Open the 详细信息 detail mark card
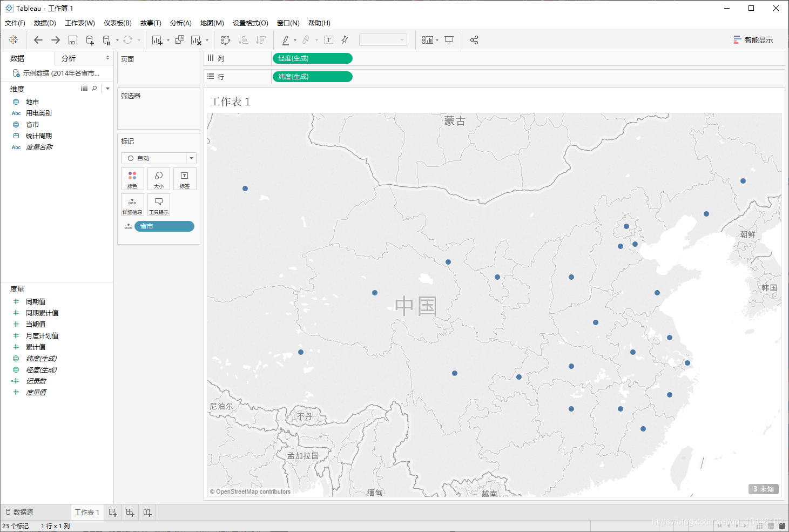Image resolution: width=789 pixels, height=532 pixels. (x=132, y=205)
